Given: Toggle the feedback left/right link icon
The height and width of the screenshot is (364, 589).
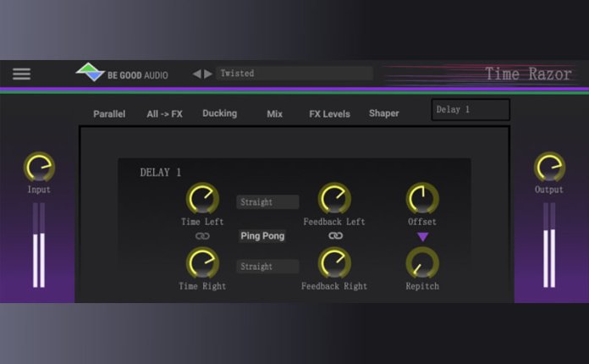Looking at the screenshot, I should [x=335, y=235].
